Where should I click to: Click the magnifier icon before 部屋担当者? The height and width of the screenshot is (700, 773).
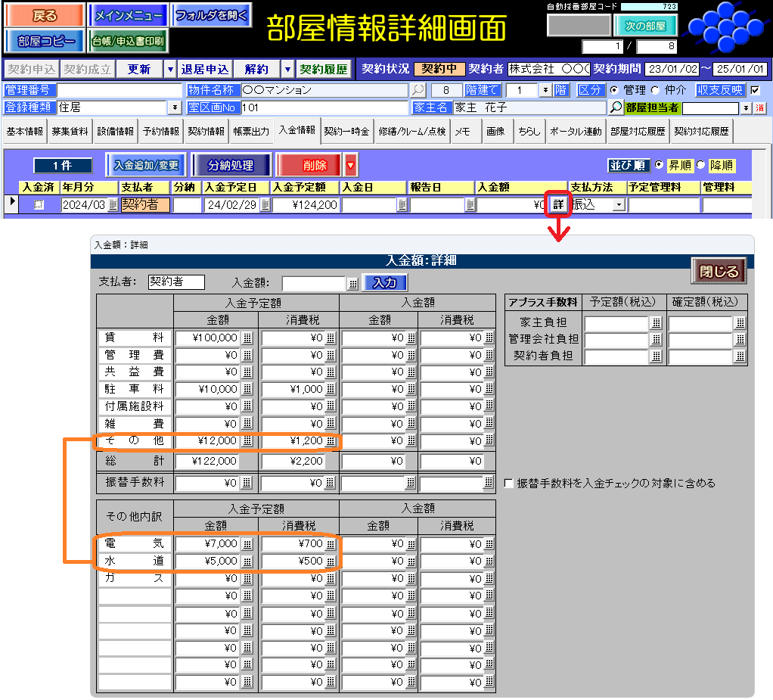[616, 107]
